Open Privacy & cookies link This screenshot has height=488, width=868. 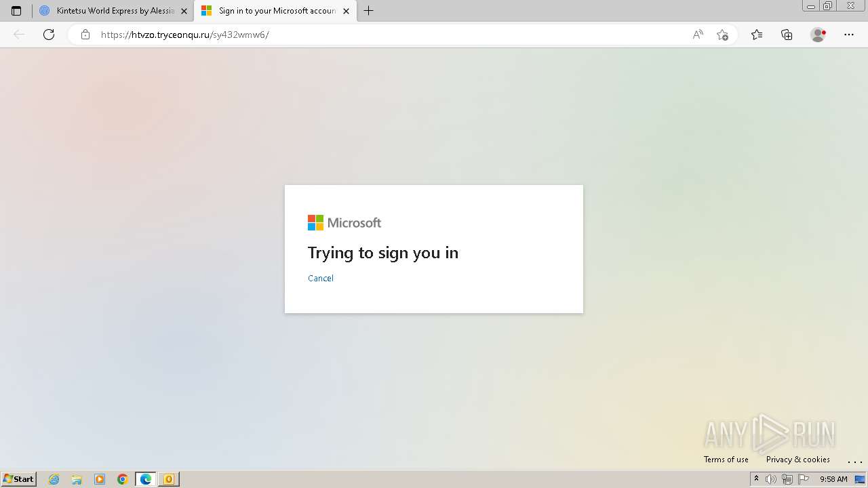pyautogui.click(x=797, y=460)
